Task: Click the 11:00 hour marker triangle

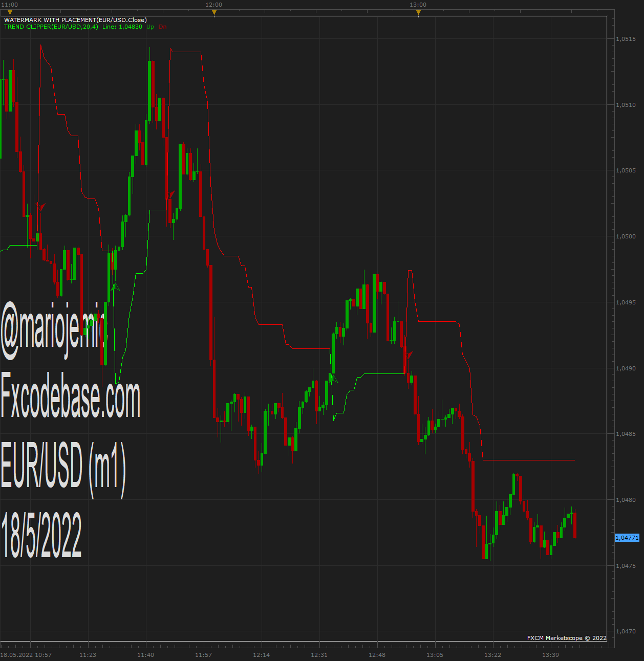Action: pos(10,12)
